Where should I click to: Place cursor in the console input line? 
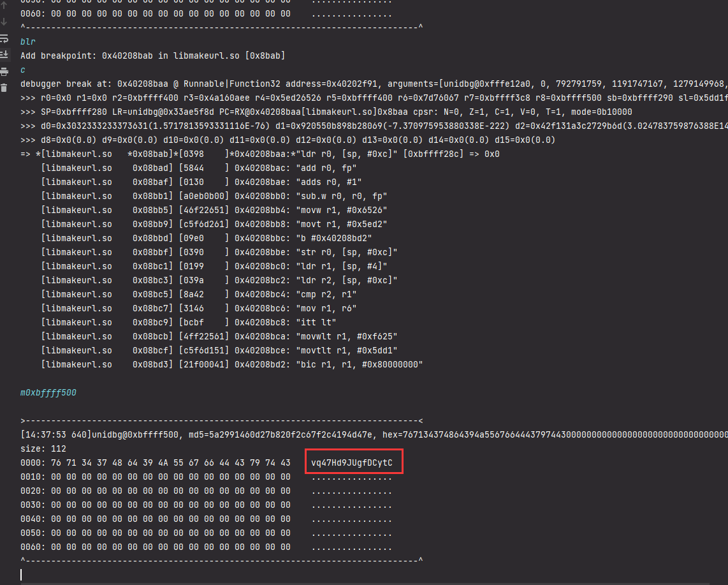(x=372, y=575)
